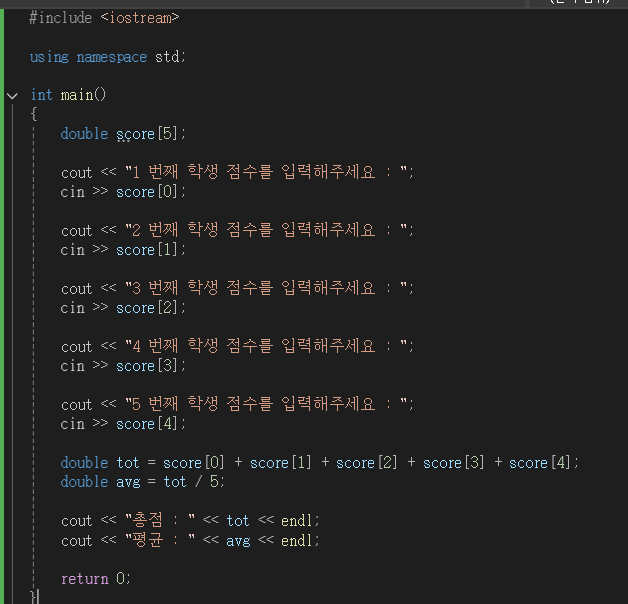Click the 'return 0;' statement

click(x=95, y=579)
